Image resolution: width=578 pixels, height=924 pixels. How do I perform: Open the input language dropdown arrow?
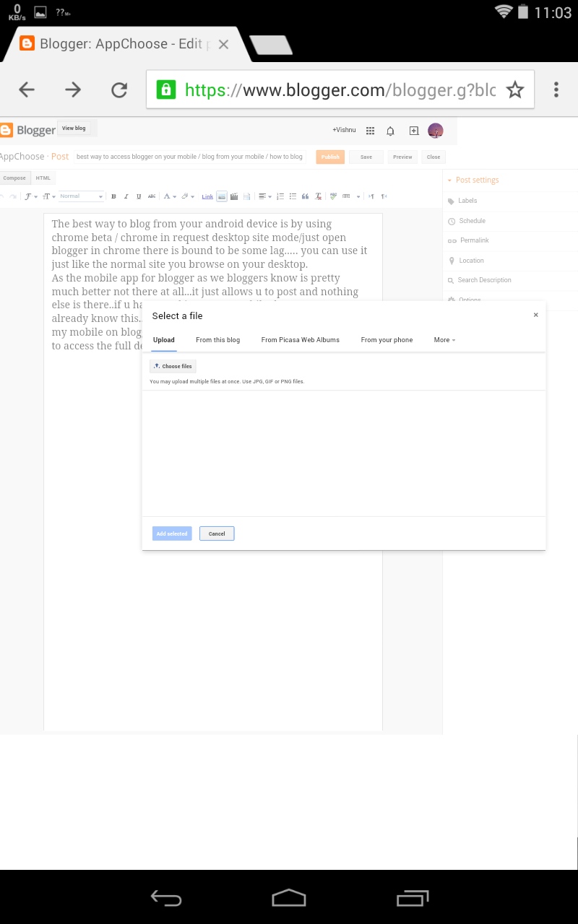click(358, 196)
